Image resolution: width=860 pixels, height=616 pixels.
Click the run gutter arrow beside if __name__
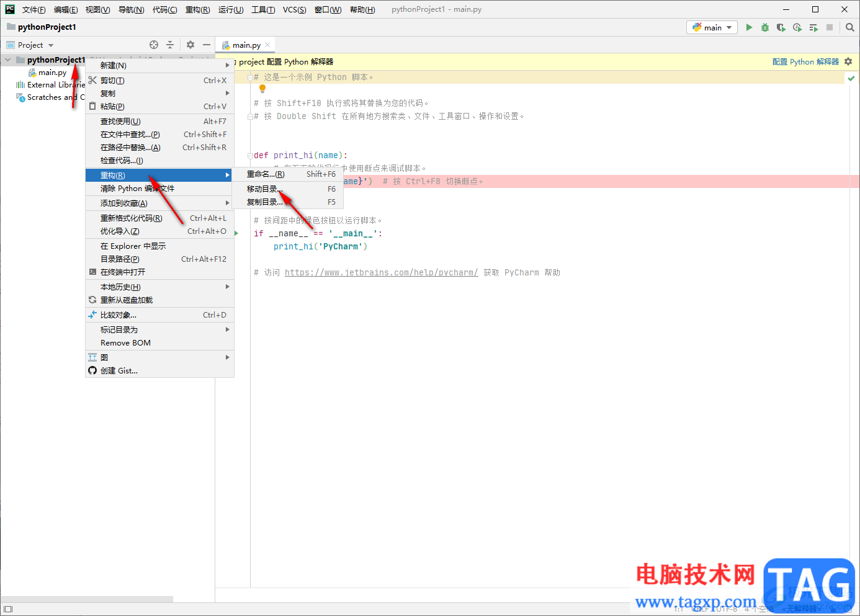tap(236, 233)
